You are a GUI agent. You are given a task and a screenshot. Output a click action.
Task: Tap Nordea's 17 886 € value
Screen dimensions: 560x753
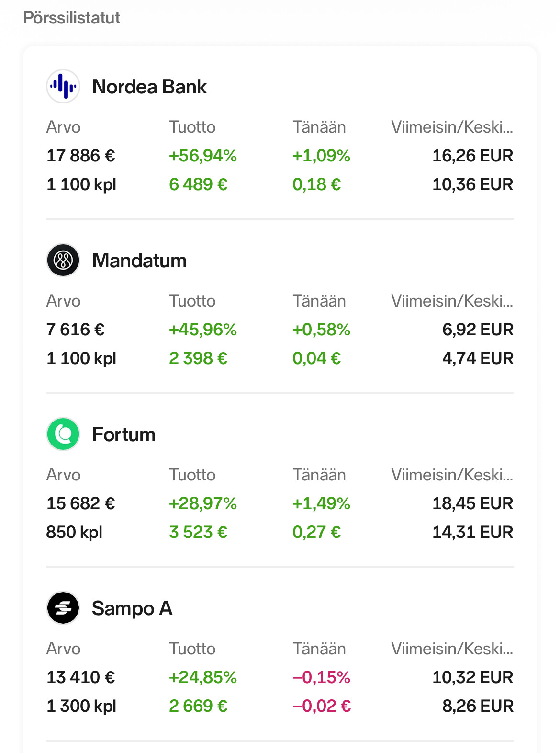coord(80,156)
